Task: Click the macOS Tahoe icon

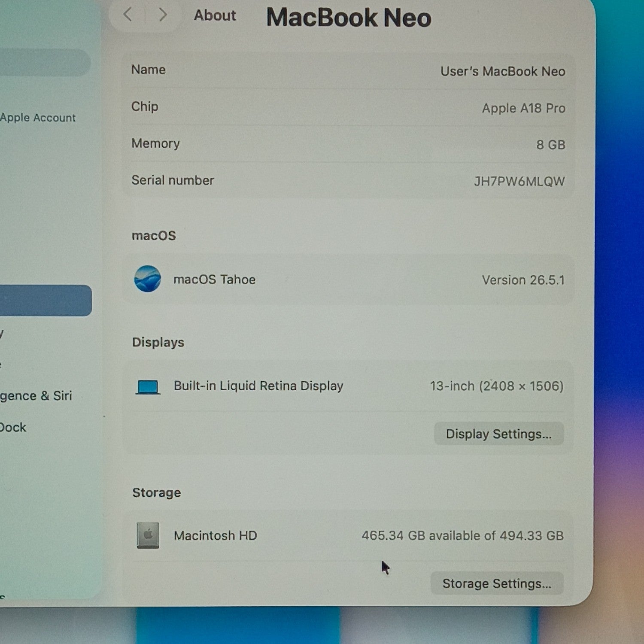Action: [148, 279]
